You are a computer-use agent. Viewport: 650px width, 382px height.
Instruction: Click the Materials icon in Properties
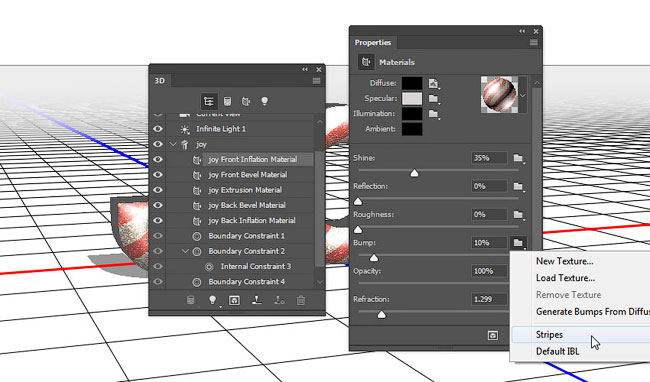pos(366,62)
